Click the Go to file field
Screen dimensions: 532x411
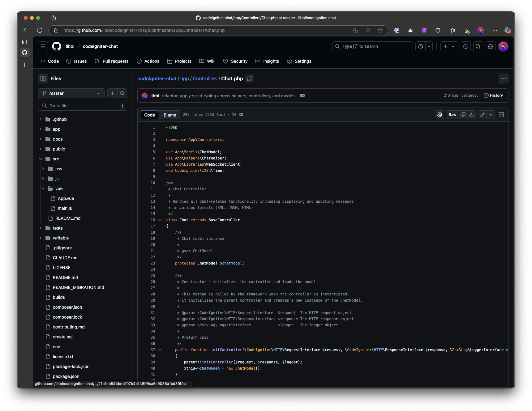coord(83,106)
